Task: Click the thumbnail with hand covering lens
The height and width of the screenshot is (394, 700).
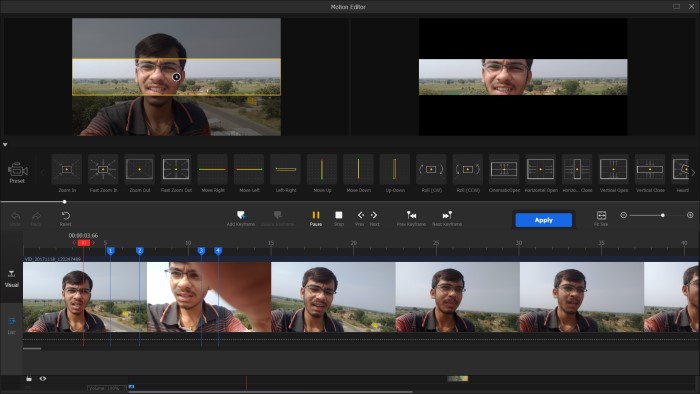Action: click(209, 297)
